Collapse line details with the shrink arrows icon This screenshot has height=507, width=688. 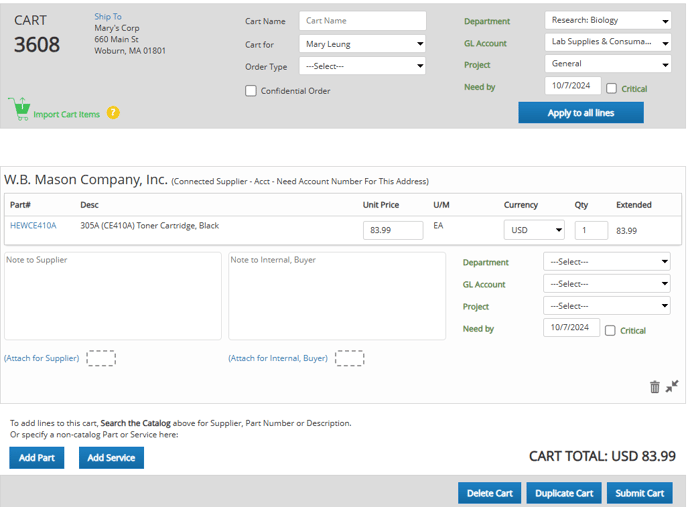click(672, 386)
